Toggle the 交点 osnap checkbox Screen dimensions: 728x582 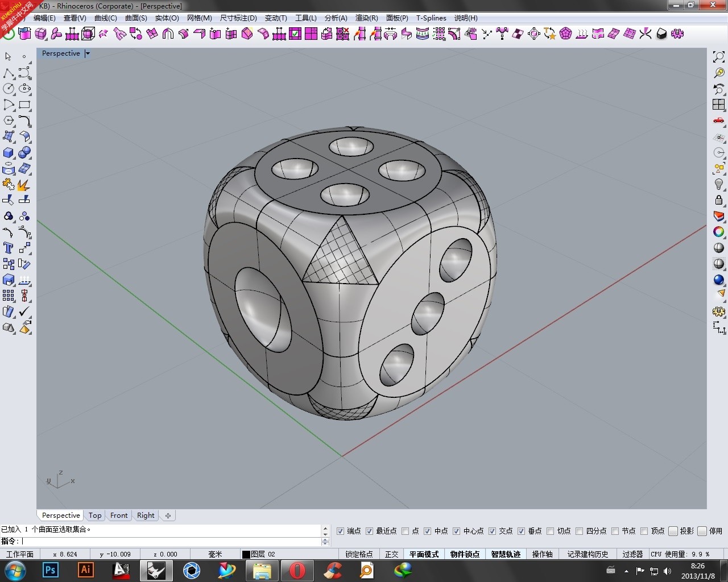(x=492, y=531)
